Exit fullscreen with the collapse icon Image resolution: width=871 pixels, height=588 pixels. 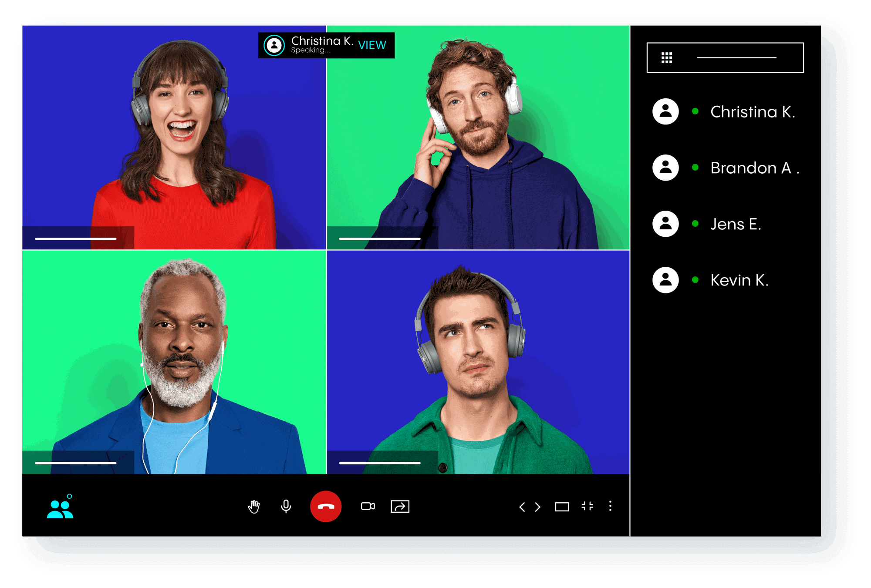pyautogui.click(x=587, y=506)
